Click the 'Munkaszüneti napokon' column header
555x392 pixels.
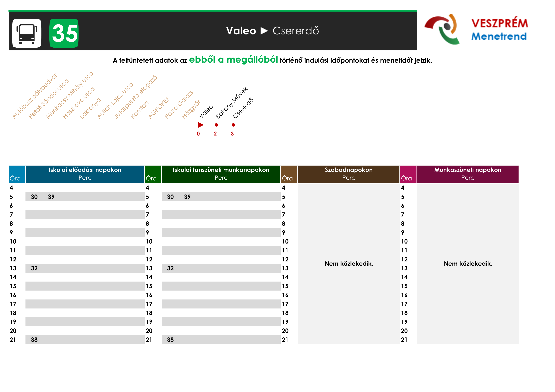468,174
